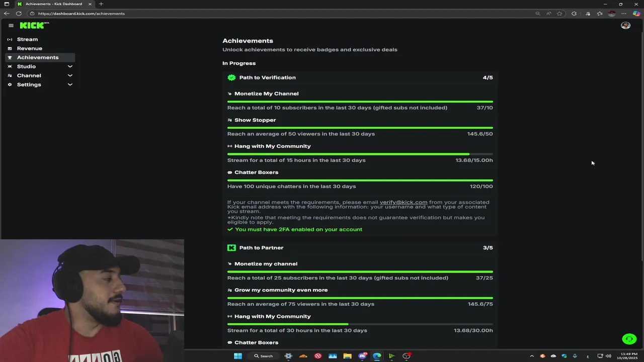Image resolution: width=644 pixels, height=362 pixels.
Task: Open the green support chat bubble
Action: click(x=629, y=339)
